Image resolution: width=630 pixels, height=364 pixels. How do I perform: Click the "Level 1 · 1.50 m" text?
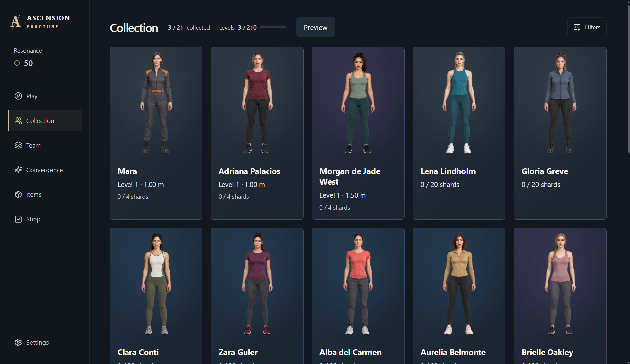tap(342, 195)
